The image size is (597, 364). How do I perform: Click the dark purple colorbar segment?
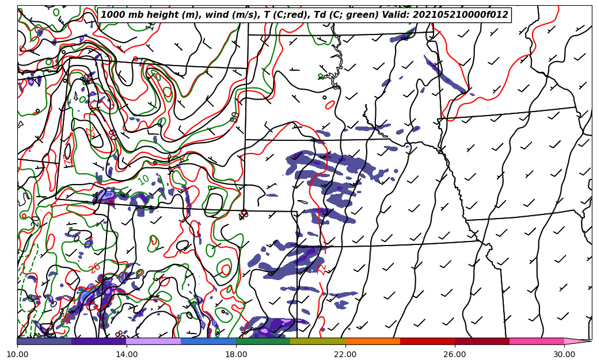[99, 341]
